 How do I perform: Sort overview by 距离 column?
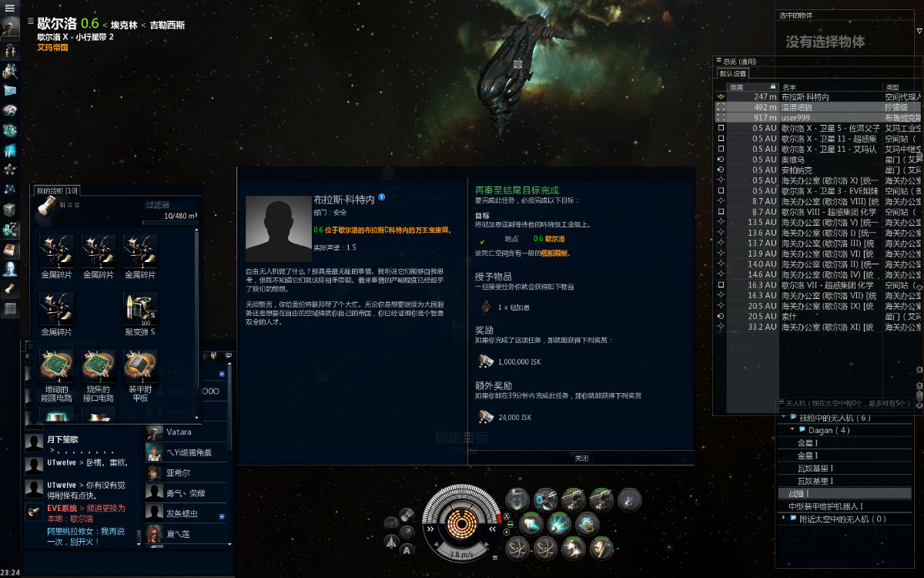pos(748,86)
